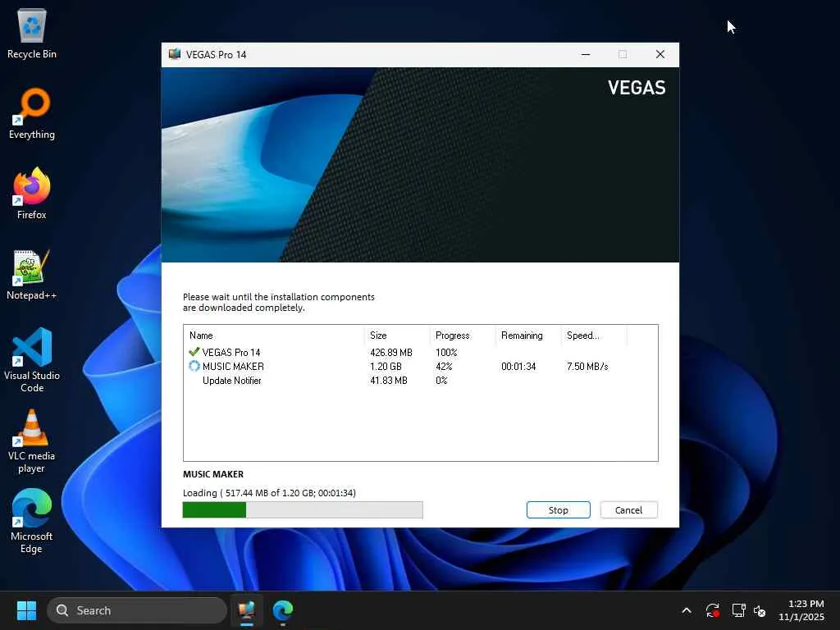The width and height of the screenshot is (840, 630).
Task: Open the network status tray icon
Action: tap(739, 610)
